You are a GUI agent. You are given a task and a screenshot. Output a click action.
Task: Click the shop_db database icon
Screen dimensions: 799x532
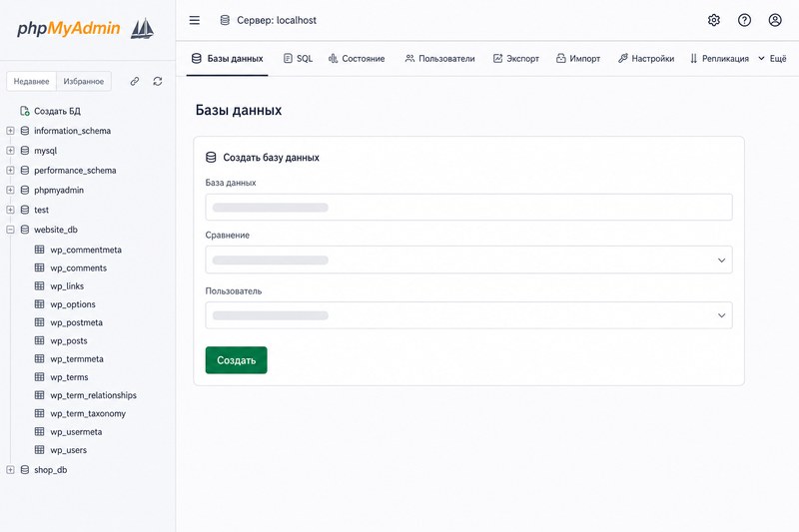tap(24, 470)
